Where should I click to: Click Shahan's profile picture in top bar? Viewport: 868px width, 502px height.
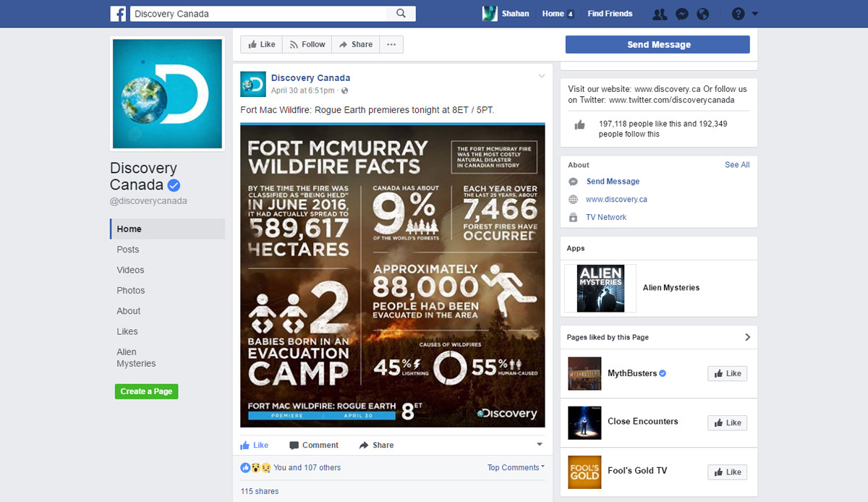[x=490, y=14]
